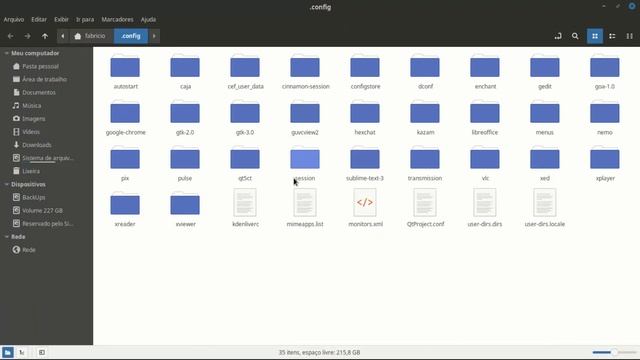Switch to icon view
Viewport: 640px width, 360px height.
pos(595,36)
